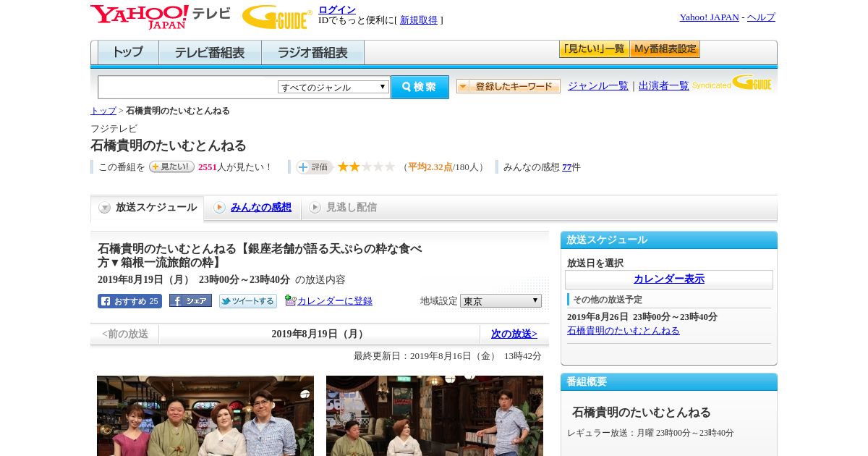Viewport: 868px width, 456px height.
Task: Click the Yahoo! Japan テレビ logo
Action: click(161, 17)
